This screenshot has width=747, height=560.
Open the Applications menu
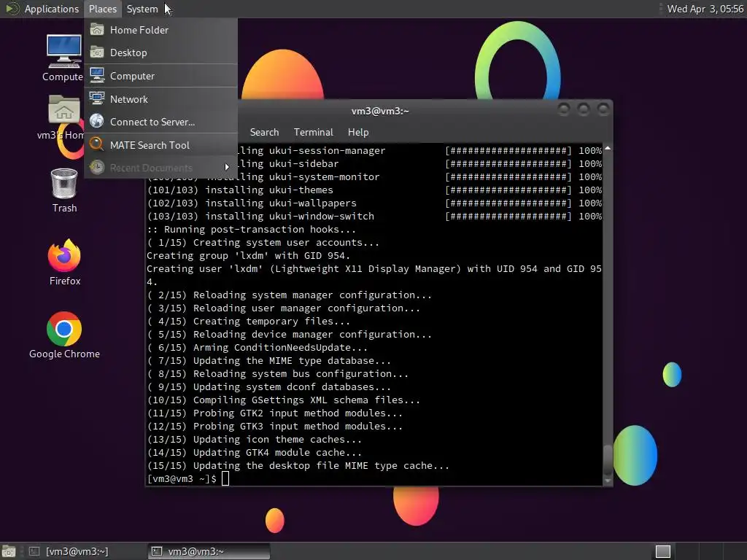pyautogui.click(x=52, y=9)
